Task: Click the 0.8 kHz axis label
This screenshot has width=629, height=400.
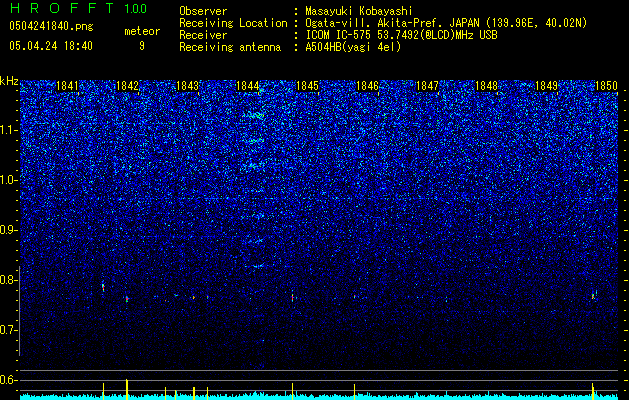Action: (9, 280)
